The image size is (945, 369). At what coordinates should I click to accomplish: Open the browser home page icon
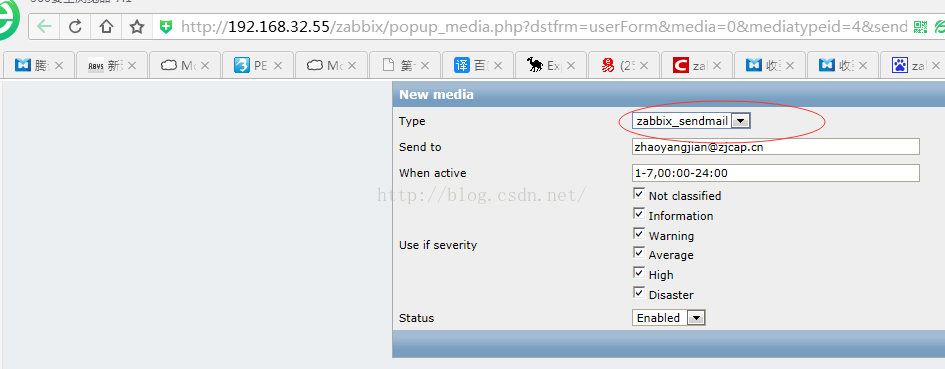(x=106, y=27)
